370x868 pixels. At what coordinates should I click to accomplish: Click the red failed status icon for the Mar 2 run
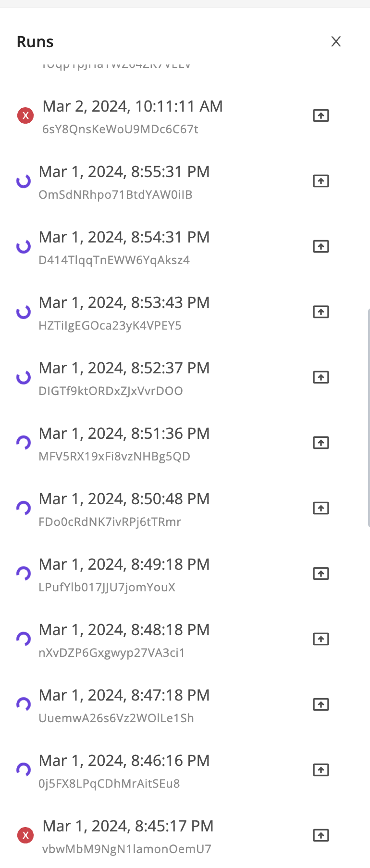tap(25, 115)
